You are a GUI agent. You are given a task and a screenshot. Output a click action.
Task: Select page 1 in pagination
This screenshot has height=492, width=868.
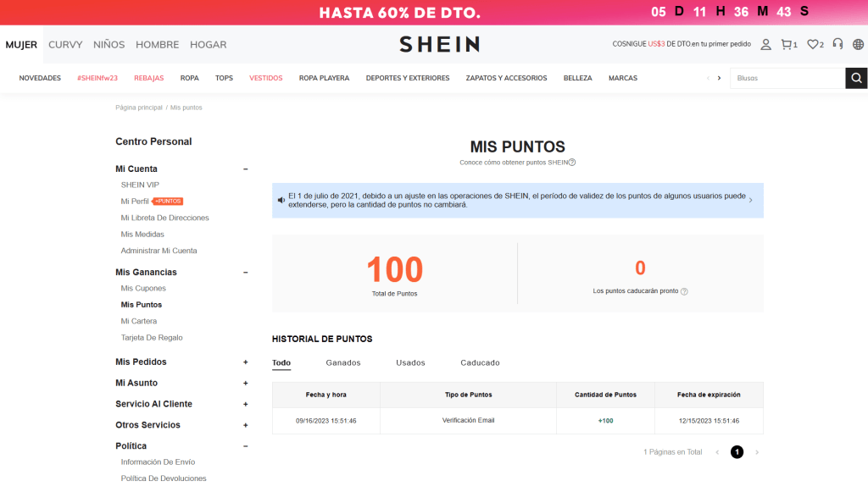[x=737, y=452]
